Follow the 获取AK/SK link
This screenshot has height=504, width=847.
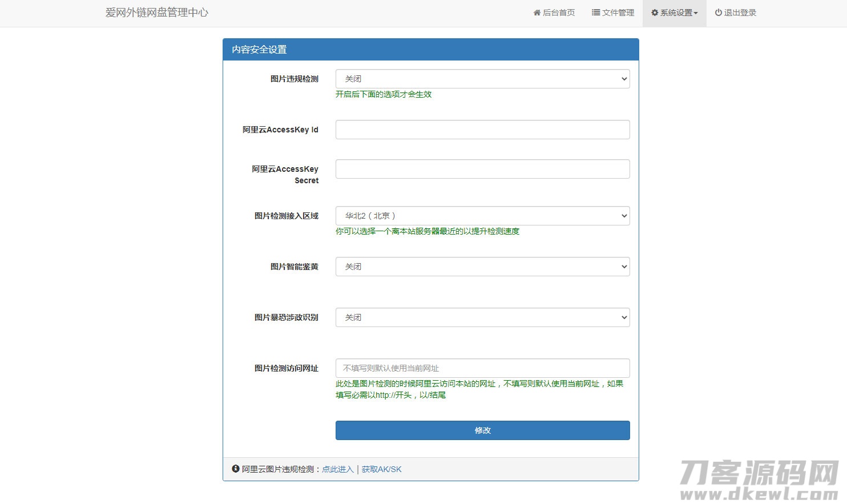point(381,469)
